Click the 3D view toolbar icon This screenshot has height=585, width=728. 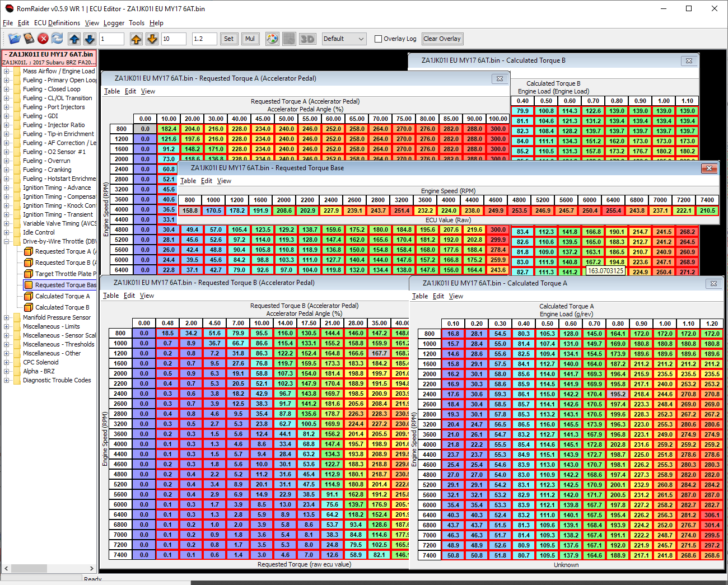pos(307,39)
